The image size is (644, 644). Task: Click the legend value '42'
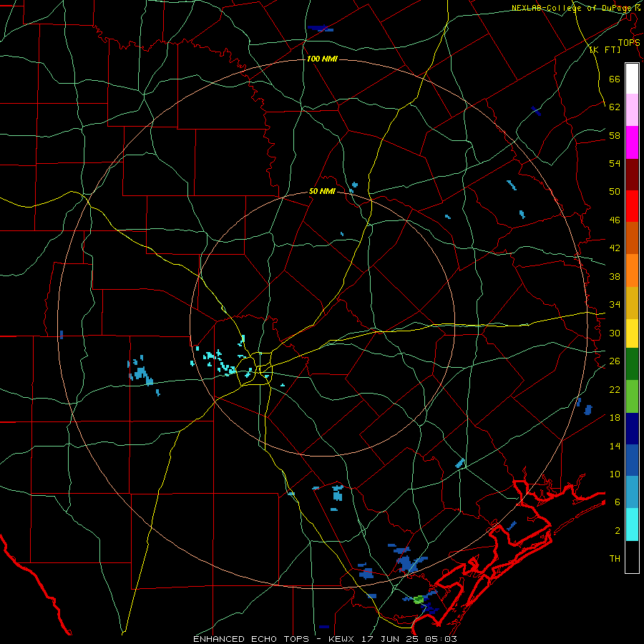click(x=615, y=248)
